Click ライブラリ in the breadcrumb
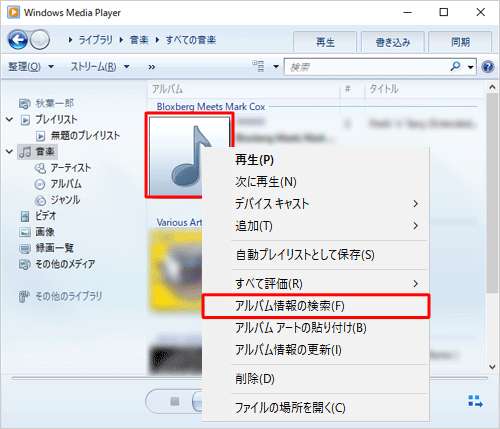The image size is (500, 429). (95, 40)
